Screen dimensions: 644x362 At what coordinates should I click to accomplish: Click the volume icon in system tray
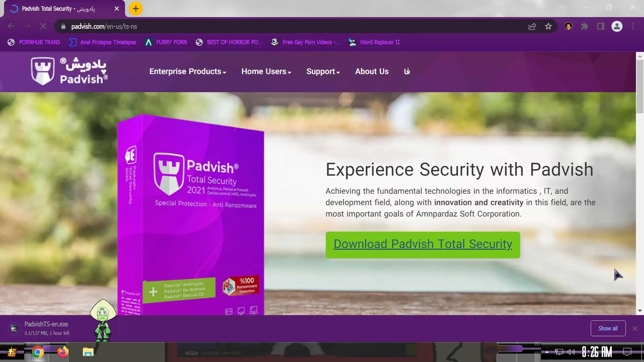571,352
